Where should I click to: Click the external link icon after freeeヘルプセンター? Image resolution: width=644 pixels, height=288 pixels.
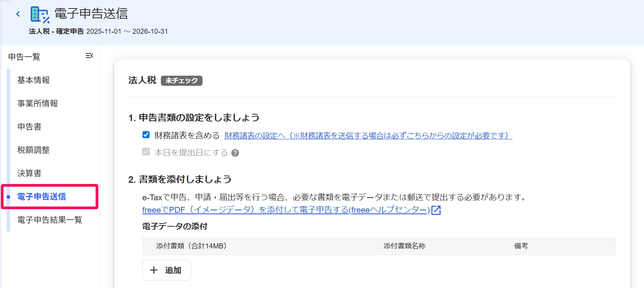(x=436, y=210)
